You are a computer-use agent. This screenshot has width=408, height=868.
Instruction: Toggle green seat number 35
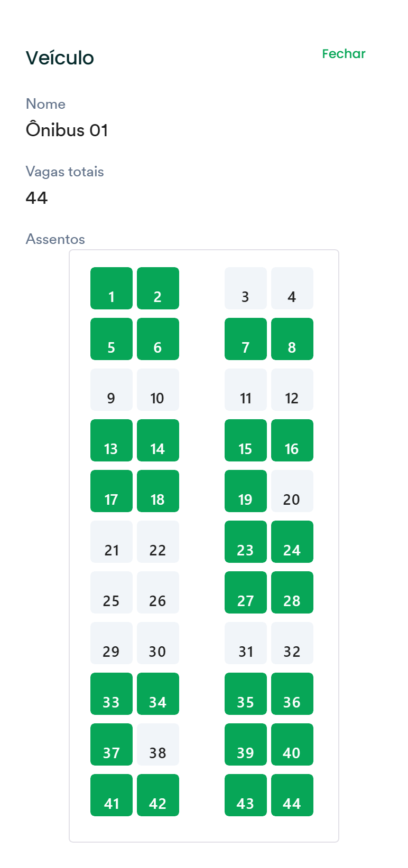(246, 694)
